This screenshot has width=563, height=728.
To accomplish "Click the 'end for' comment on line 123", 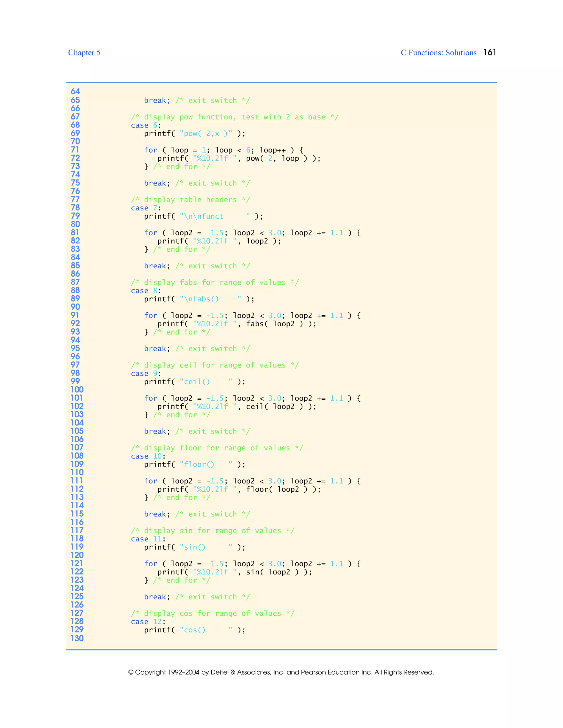I will 181,580.
